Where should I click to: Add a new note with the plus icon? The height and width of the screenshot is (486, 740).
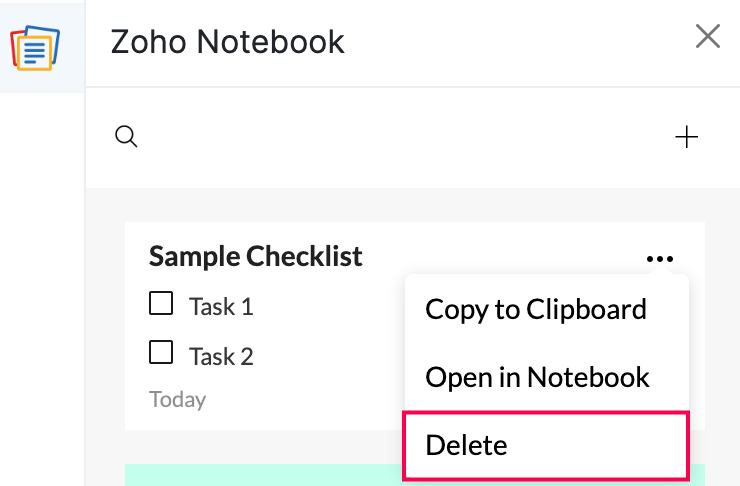click(686, 137)
